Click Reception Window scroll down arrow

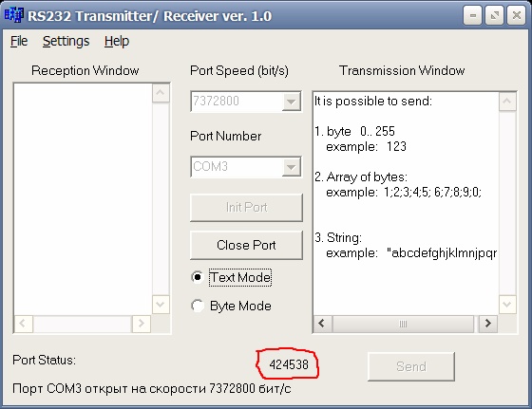coord(161,305)
